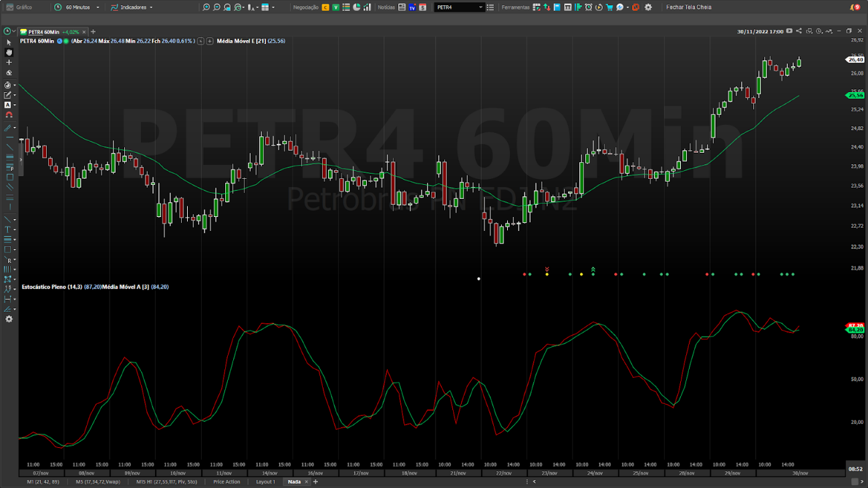Viewport: 868px width, 488px height.
Task: Click the share icon above the chart
Action: [799, 31]
